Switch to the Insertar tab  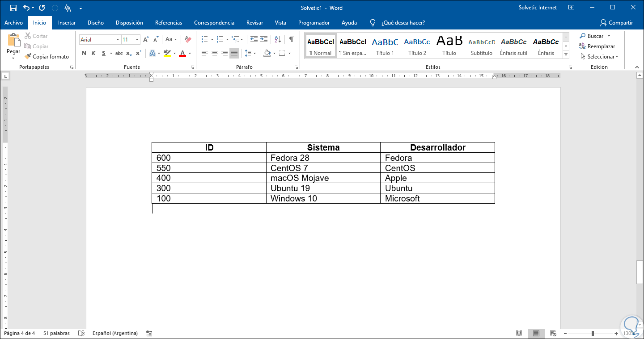[x=67, y=23]
